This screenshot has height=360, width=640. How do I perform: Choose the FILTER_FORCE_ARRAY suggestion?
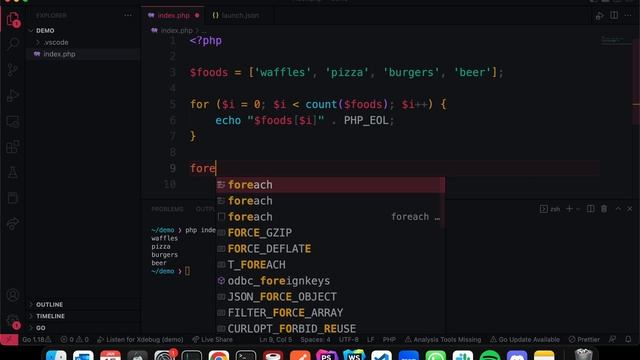330,313
